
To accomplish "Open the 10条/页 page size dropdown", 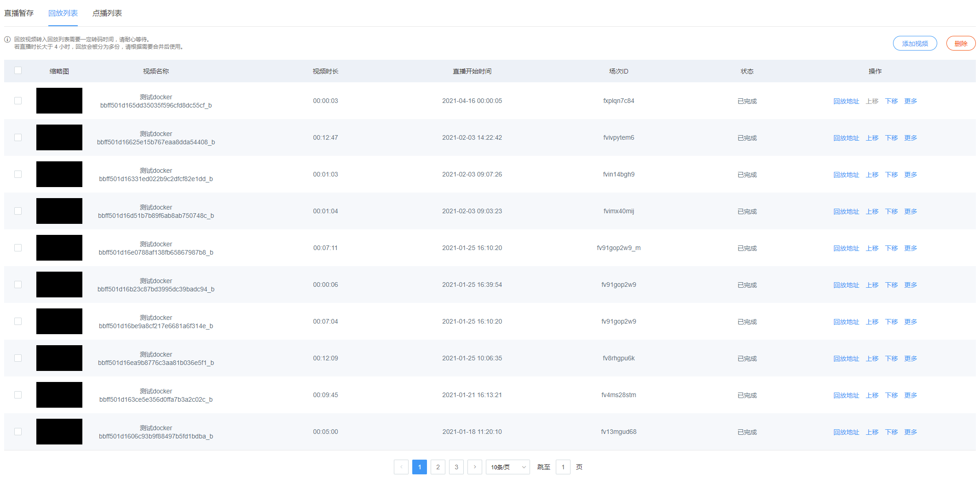I will (508, 467).
